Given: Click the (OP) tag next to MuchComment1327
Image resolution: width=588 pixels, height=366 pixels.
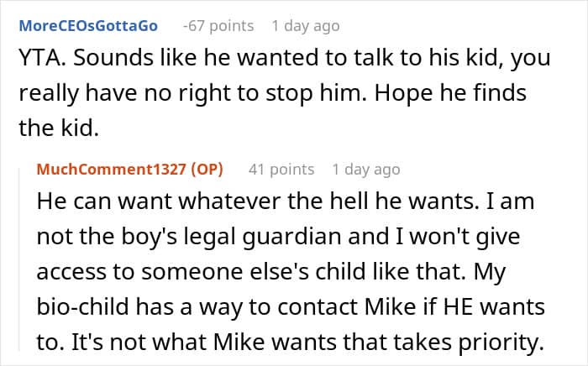Looking at the screenshot, I should point(207,170).
